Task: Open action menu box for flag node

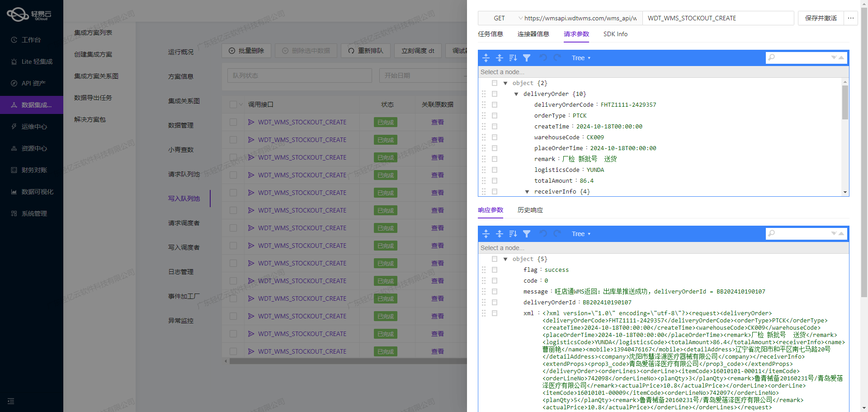Action: (x=495, y=270)
